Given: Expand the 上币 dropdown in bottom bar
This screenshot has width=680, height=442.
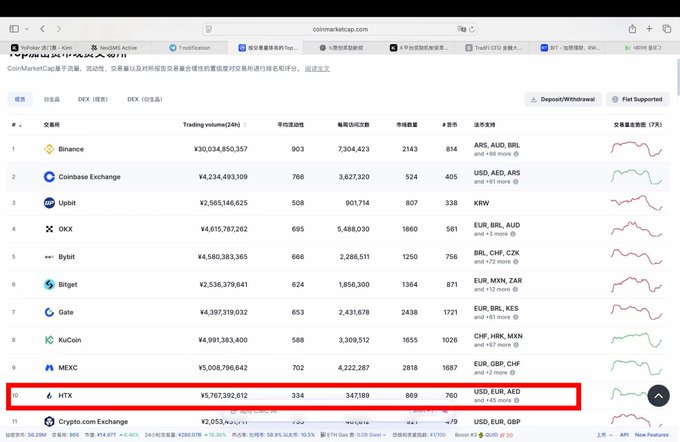Looking at the screenshot, I should [605, 435].
